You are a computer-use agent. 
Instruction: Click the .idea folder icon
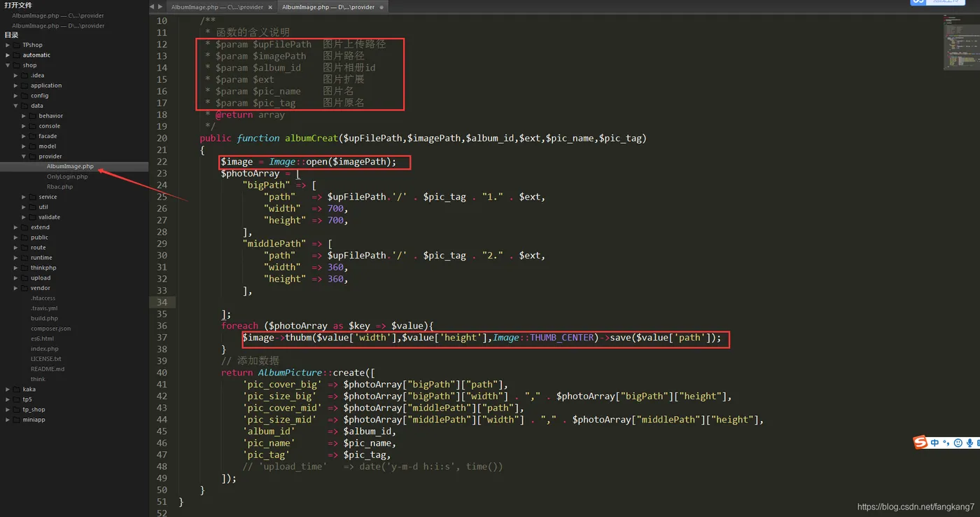[24, 75]
